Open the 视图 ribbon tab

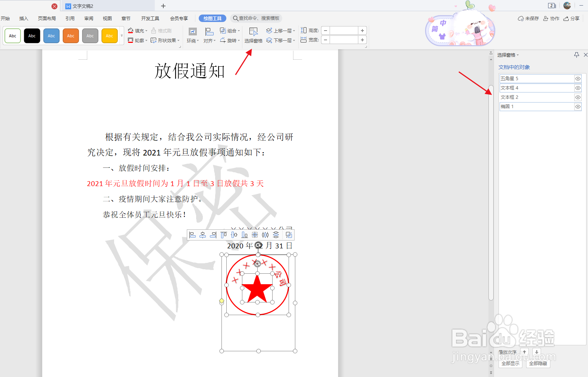107,18
